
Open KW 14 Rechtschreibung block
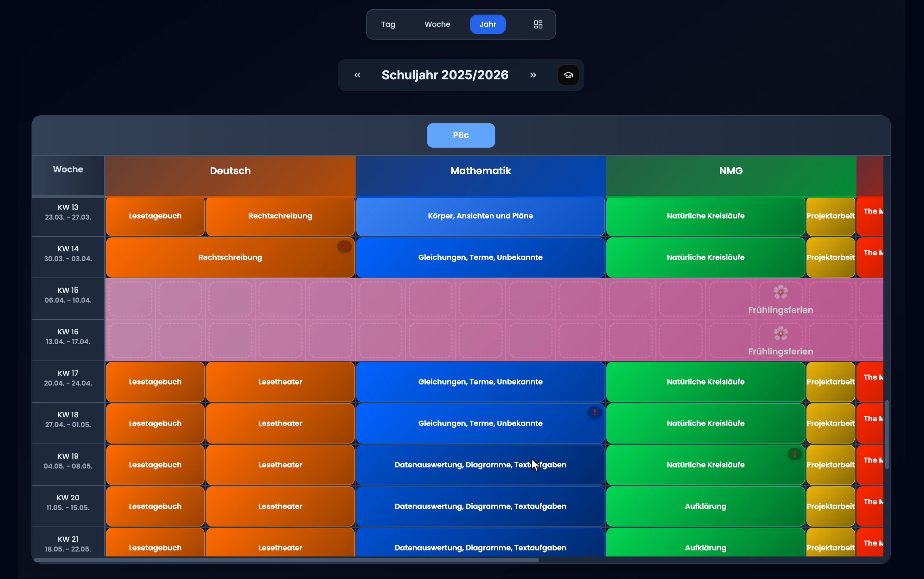(x=230, y=257)
